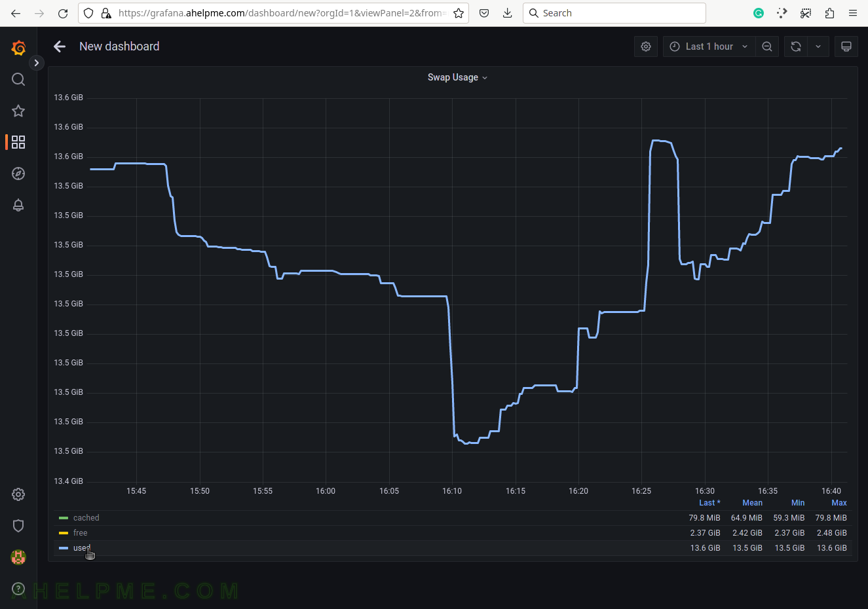This screenshot has width=868, height=609.
Task: Sort legend by Mean column header
Action: (x=752, y=503)
